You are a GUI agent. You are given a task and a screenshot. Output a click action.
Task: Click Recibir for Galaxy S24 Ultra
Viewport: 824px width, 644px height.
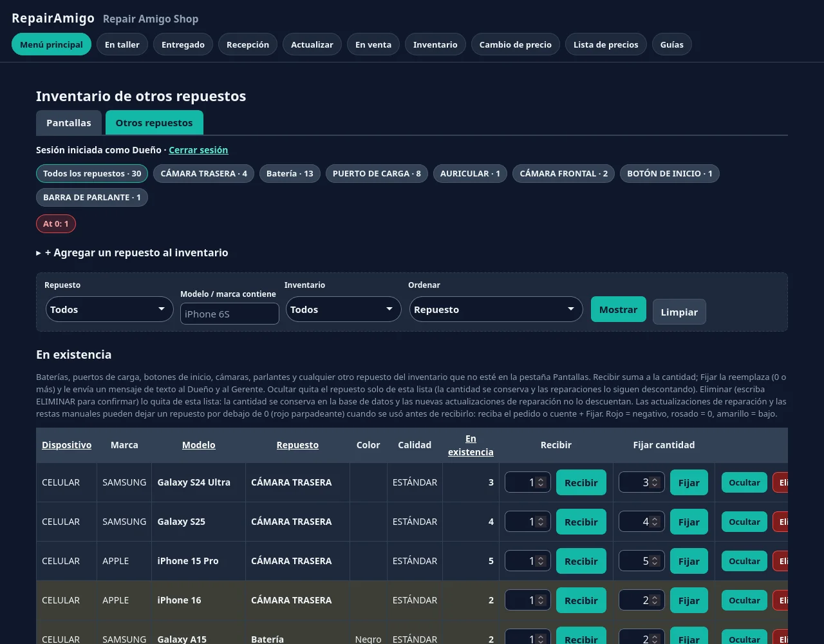pyautogui.click(x=581, y=482)
